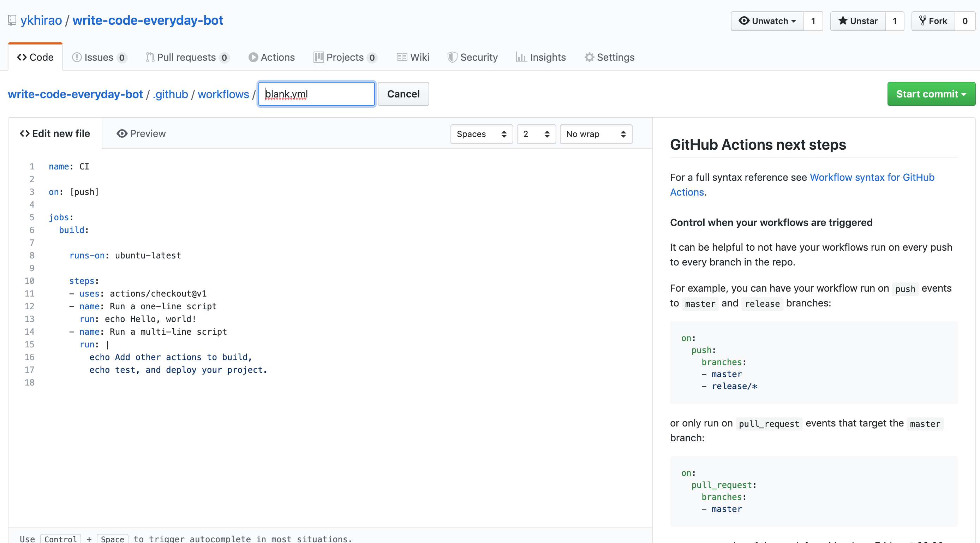The height and width of the screenshot is (543, 980).
Task: Click the 'uses: actions/checkout@v1' code line
Action: click(x=138, y=293)
